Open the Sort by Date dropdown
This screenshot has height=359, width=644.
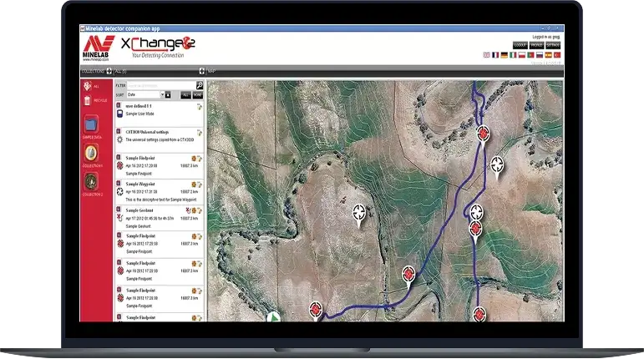coord(145,95)
